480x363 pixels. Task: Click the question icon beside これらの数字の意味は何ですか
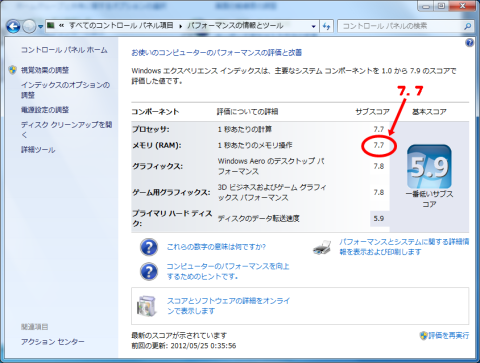[149, 247]
